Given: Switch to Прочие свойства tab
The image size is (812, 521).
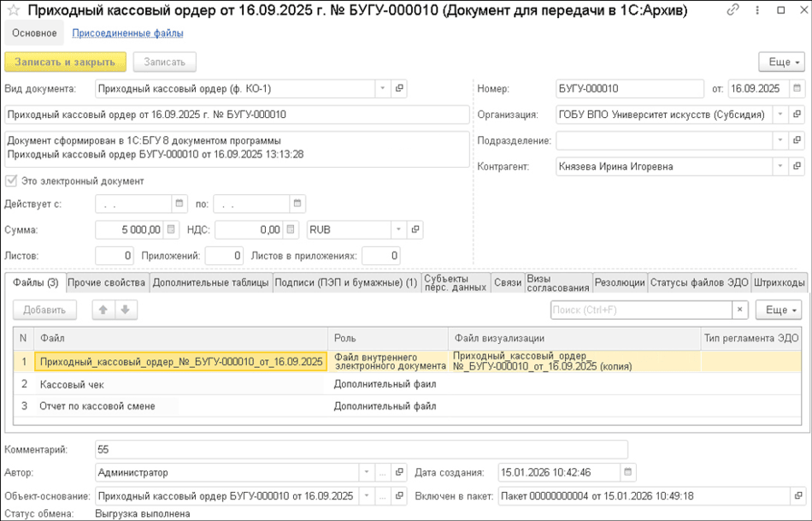Looking at the screenshot, I should (107, 282).
